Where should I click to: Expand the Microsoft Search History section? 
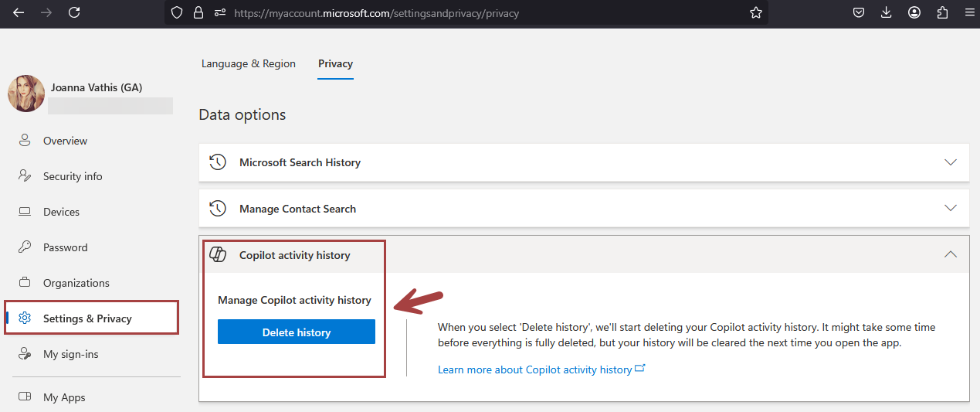click(951, 162)
